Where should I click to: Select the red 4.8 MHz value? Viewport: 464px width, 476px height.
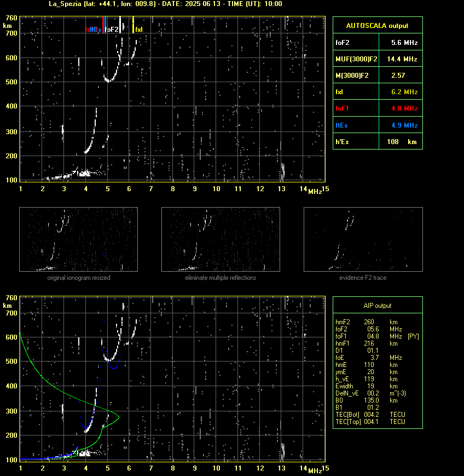point(404,108)
